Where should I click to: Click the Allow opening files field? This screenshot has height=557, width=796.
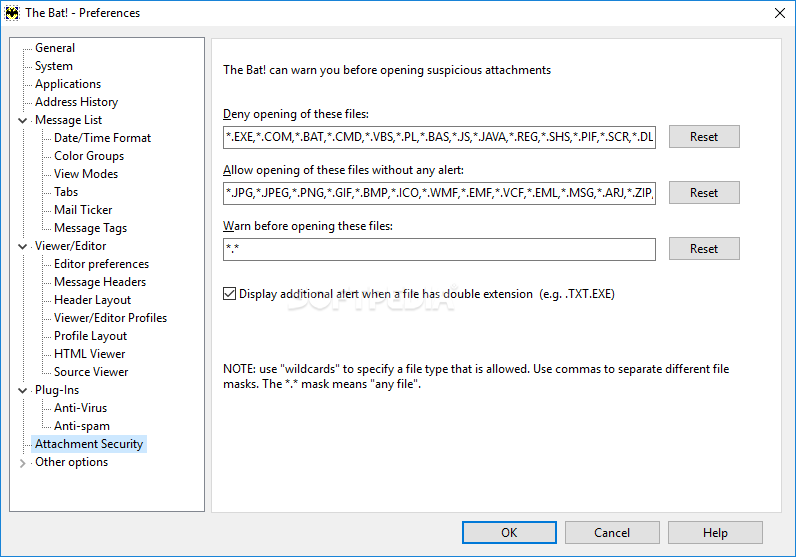[x=439, y=193]
